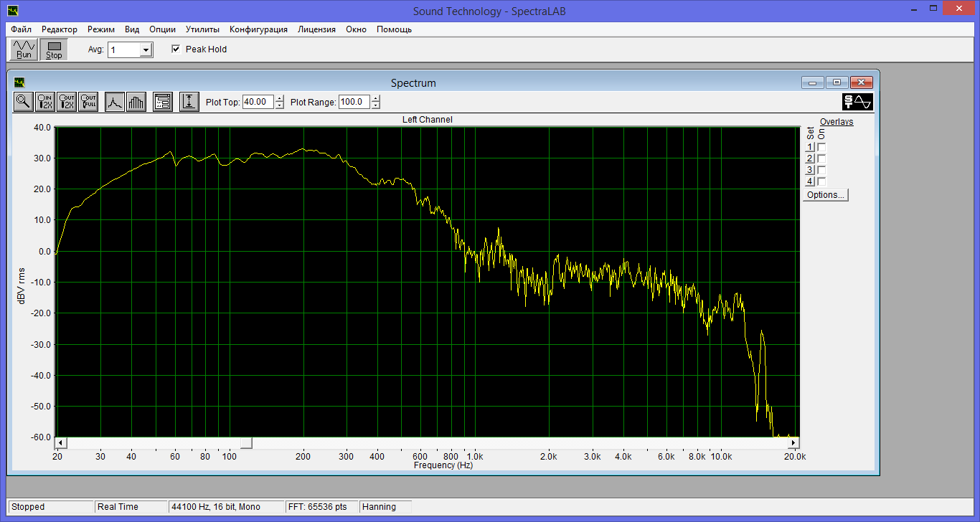Click the Run analyzer button
Screen dimensions: 980x522
(24, 49)
